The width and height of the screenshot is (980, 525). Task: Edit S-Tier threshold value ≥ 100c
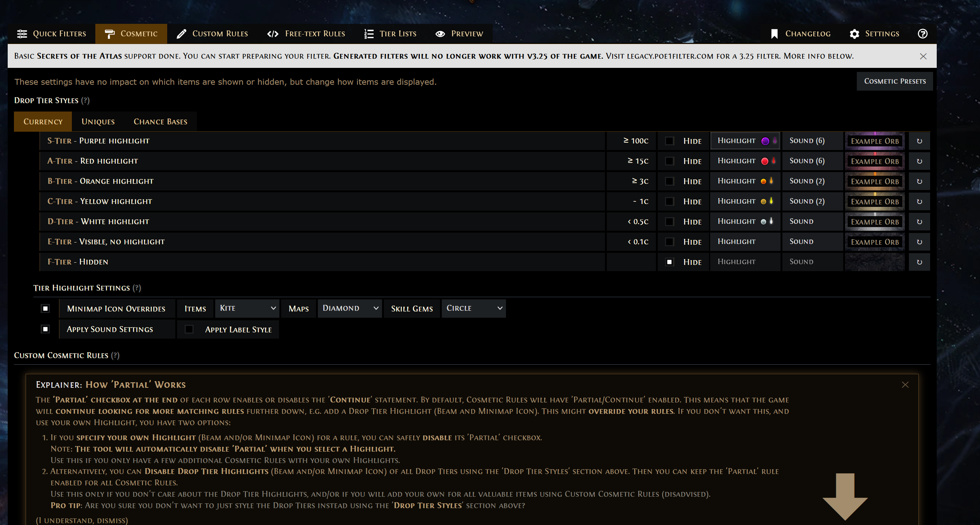point(631,141)
